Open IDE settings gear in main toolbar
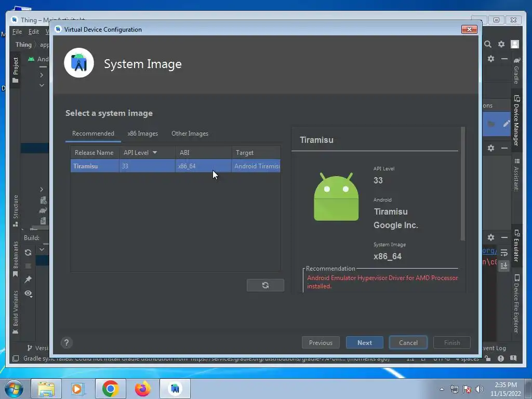This screenshot has height=399, width=532. coord(501,44)
